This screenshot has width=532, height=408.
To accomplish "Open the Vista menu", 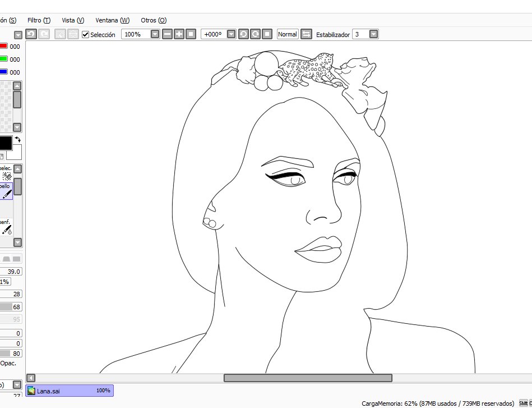I will (73, 20).
